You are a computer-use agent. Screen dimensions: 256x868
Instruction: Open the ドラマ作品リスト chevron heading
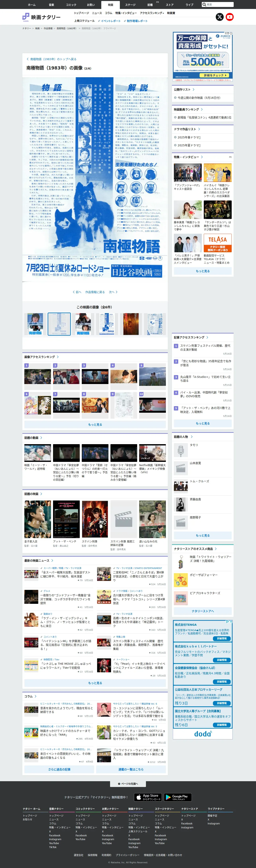(187, 129)
